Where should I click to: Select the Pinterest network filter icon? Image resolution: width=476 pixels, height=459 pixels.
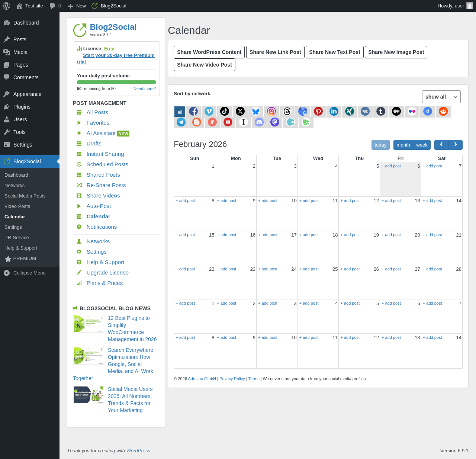tap(318, 111)
